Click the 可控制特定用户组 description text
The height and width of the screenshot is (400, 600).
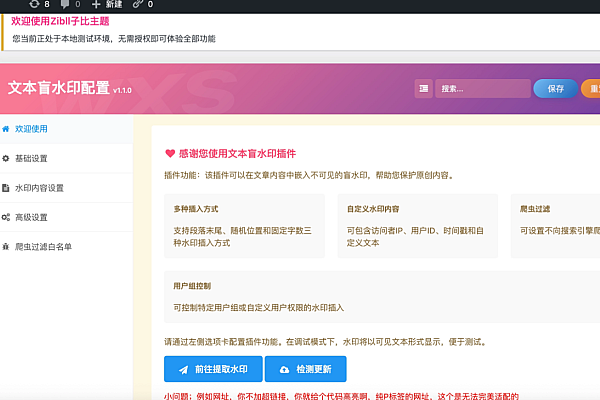click(x=259, y=308)
